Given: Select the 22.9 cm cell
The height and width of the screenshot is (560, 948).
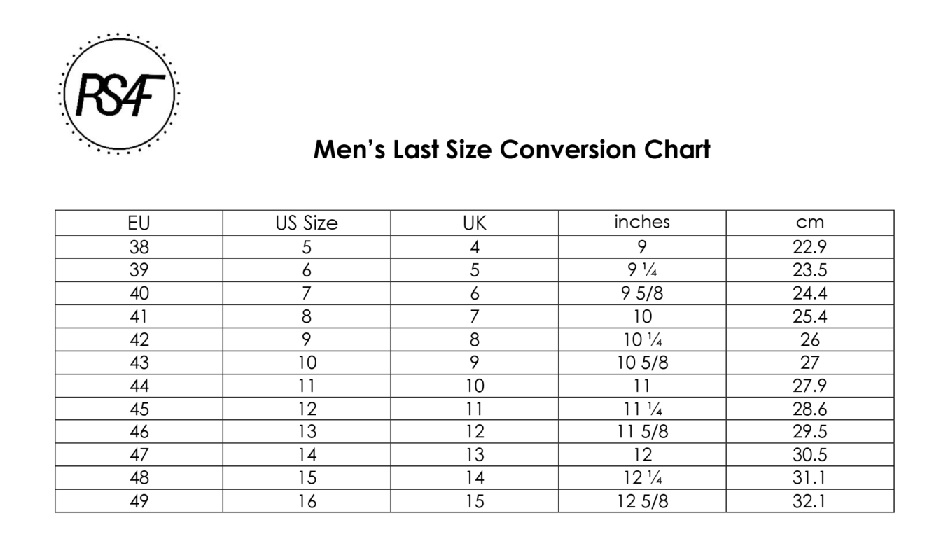Looking at the screenshot, I should click(x=810, y=247).
